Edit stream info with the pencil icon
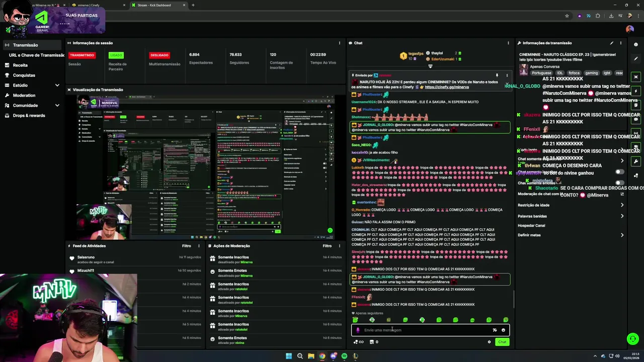The height and width of the screenshot is (362, 644). 611,43
